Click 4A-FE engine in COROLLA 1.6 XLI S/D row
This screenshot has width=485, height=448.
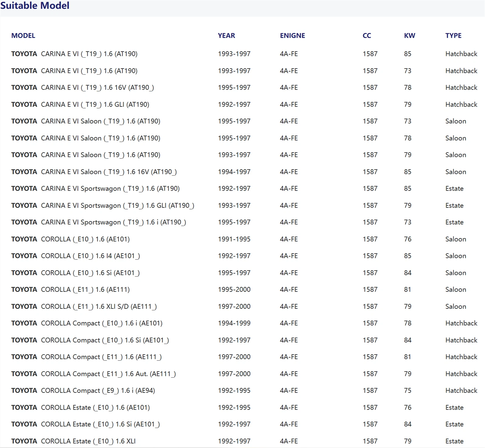tap(289, 306)
